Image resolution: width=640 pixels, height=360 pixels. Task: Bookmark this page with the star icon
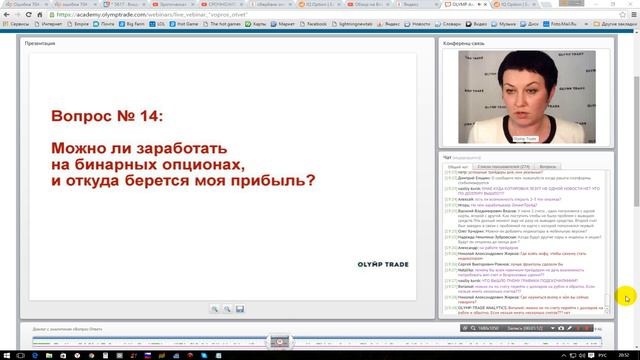point(622,15)
